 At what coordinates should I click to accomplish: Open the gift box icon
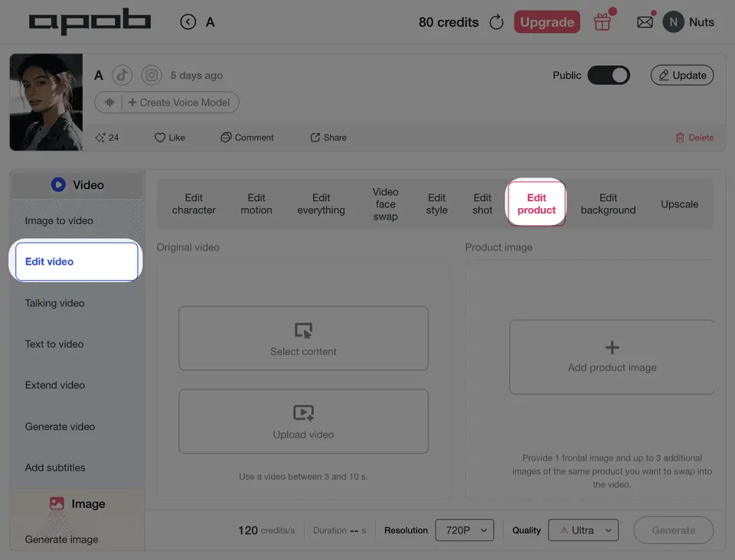pos(603,22)
